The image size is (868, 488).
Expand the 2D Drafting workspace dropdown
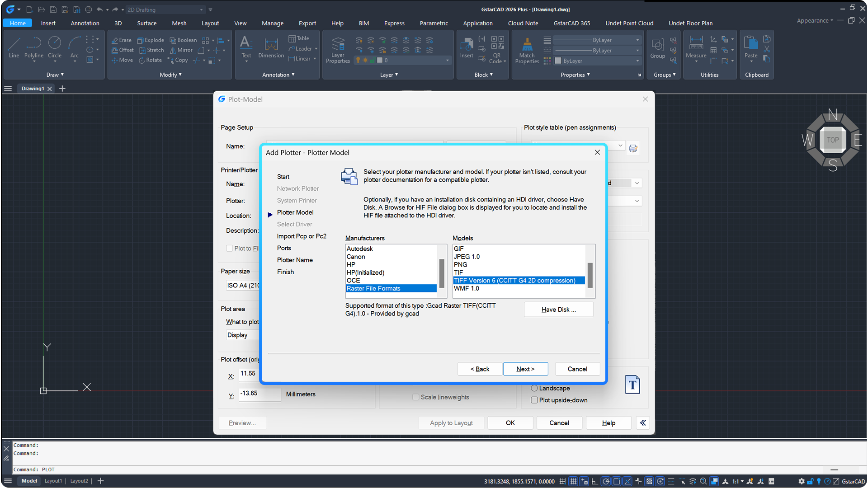coord(202,9)
